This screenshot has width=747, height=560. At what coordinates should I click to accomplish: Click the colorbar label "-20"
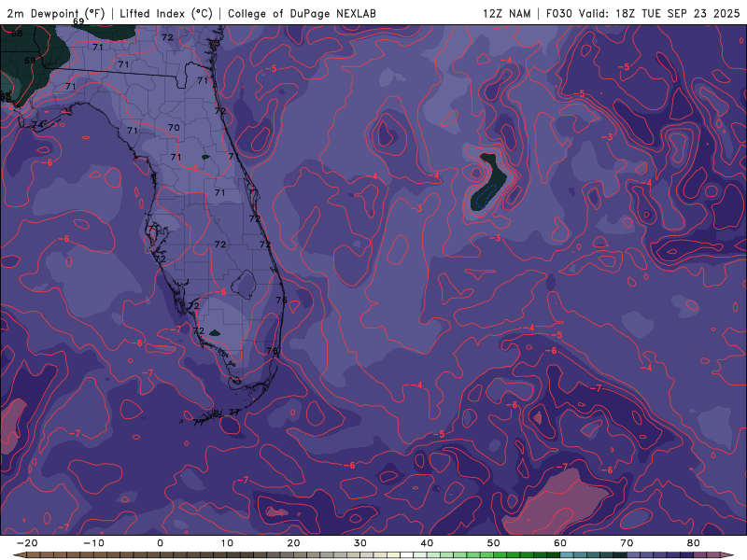pyautogui.click(x=27, y=543)
